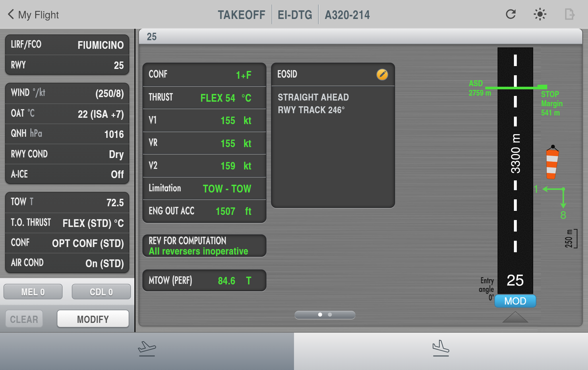Open the CDL 0 button
The image size is (588, 370).
(x=101, y=292)
